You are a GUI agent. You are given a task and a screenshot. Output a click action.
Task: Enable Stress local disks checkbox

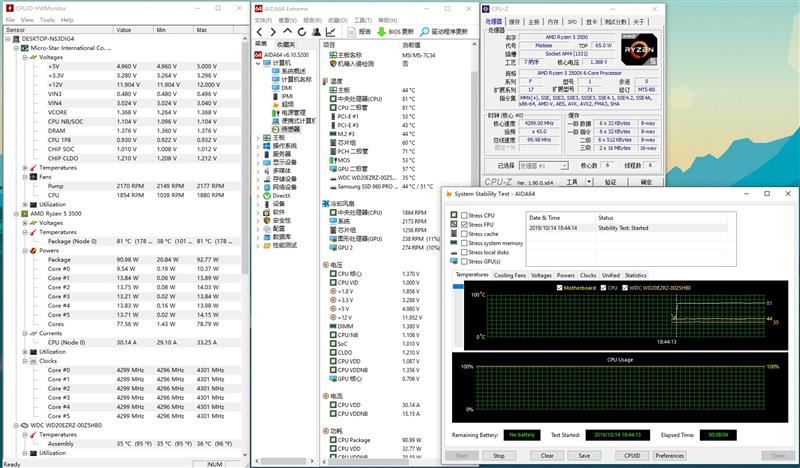(x=464, y=252)
